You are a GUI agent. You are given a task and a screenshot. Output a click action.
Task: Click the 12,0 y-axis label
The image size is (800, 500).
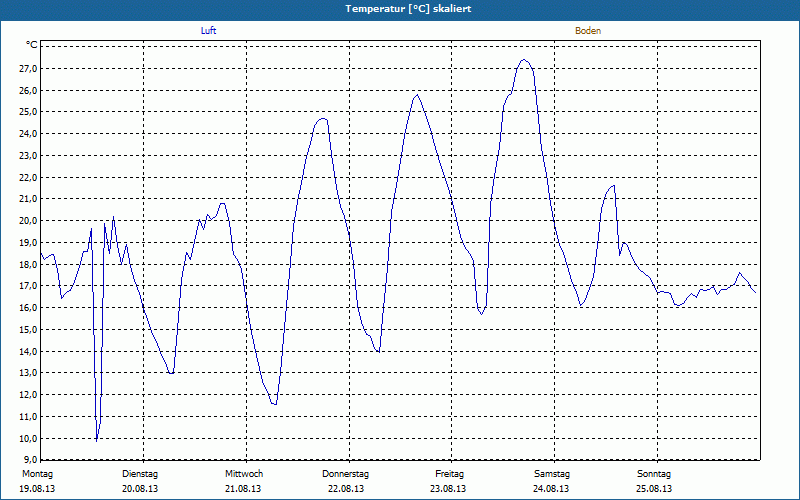pos(28,394)
